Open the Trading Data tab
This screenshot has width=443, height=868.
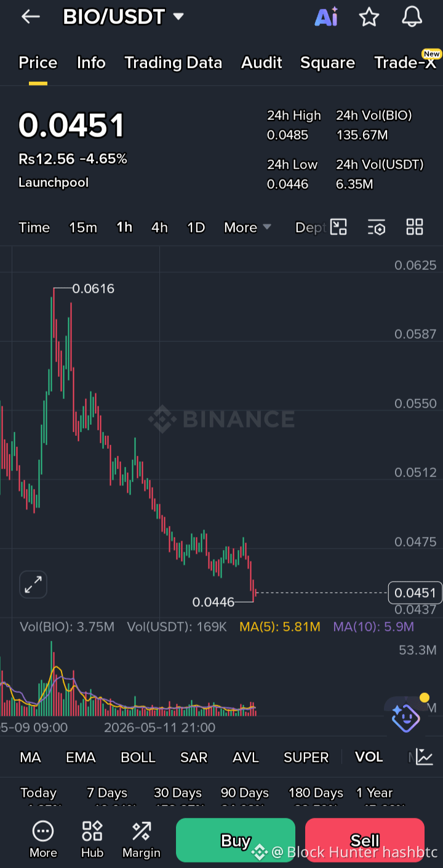point(173,63)
